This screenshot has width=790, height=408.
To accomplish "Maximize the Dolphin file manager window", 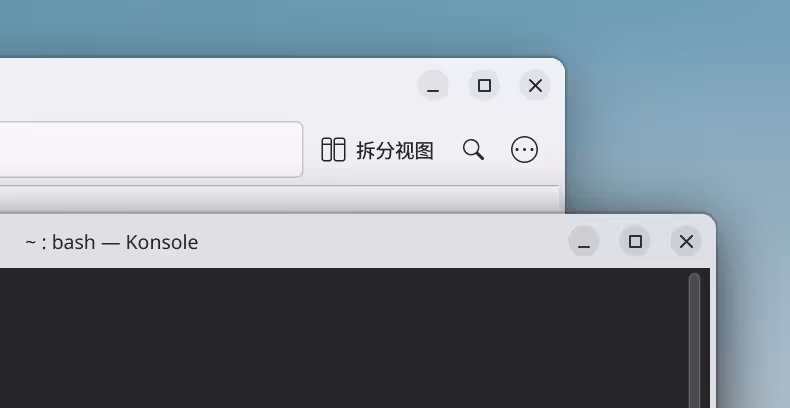I will tap(484, 86).
